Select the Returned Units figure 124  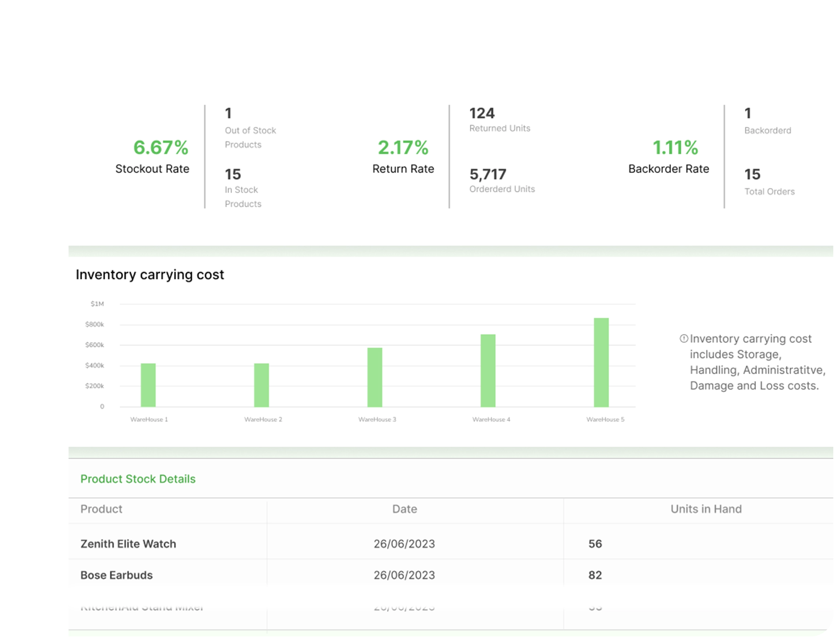click(x=482, y=113)
